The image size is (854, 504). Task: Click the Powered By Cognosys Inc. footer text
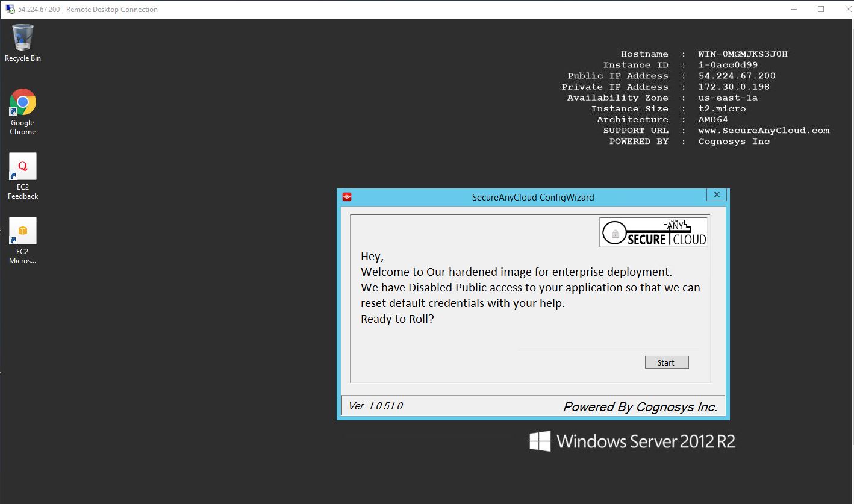click(640, 407)
